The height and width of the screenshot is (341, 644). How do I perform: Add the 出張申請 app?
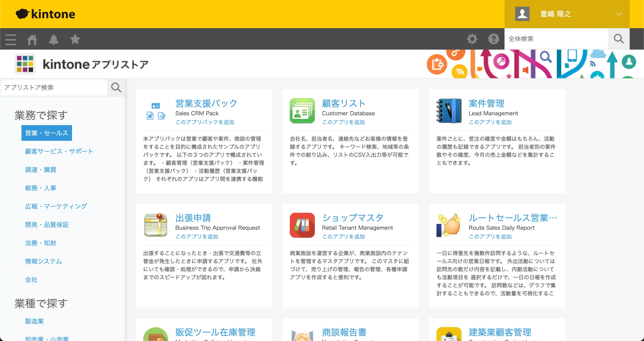197,237
